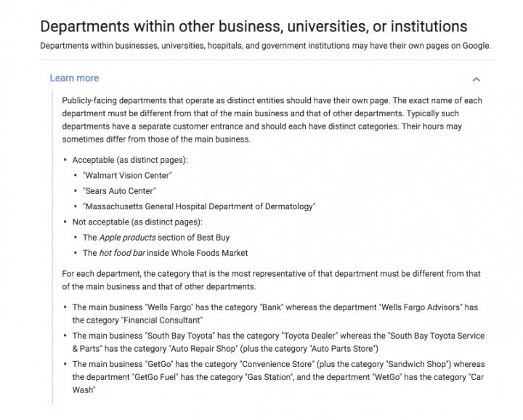Select the "Walmart Vision Center" example text

tap(127, 175)
